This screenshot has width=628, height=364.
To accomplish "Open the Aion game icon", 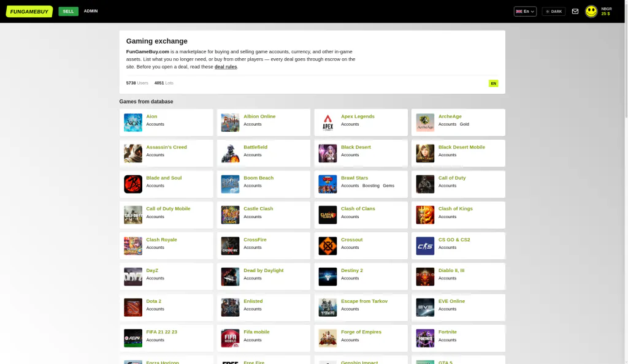I will pos(133,123).
